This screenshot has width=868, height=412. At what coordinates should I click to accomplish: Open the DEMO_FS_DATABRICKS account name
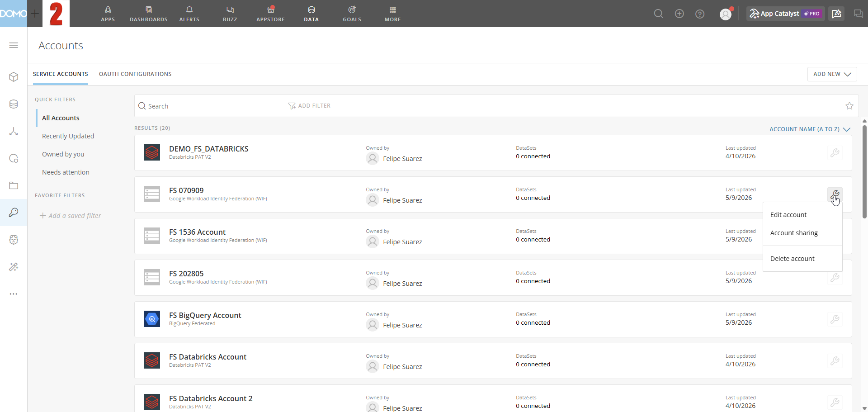coord(208,149)
